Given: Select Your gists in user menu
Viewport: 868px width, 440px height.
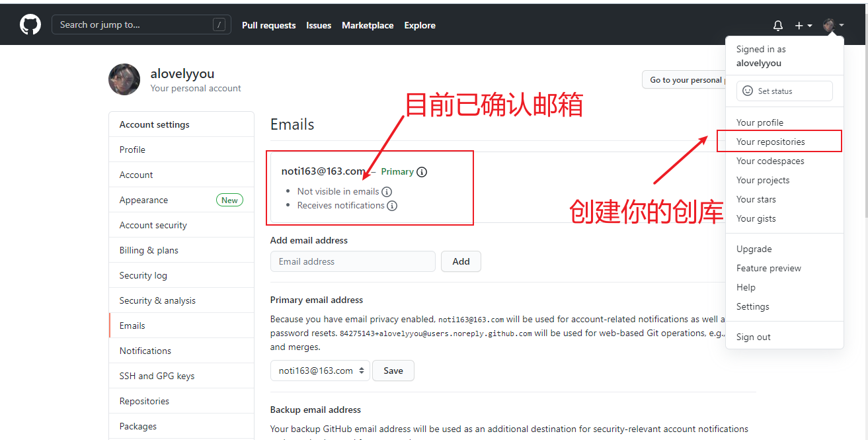Looking at the screenshot, I should 785,218.
